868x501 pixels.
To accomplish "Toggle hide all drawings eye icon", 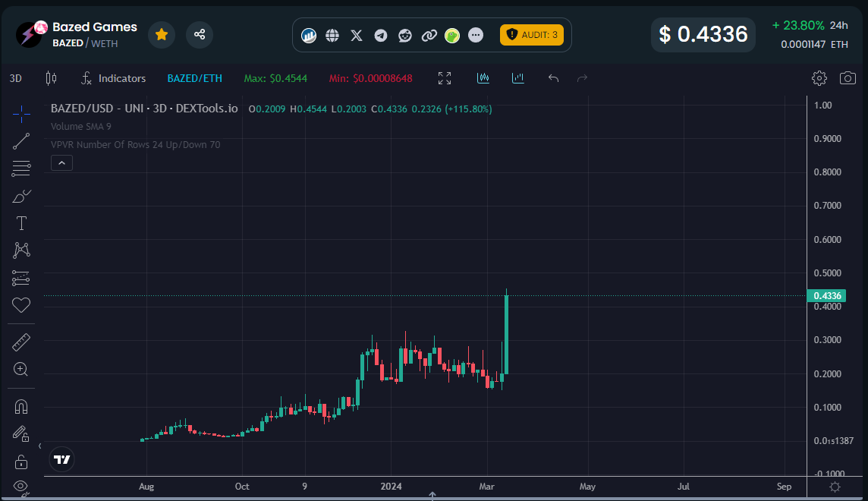I will [x=21, y=487].
